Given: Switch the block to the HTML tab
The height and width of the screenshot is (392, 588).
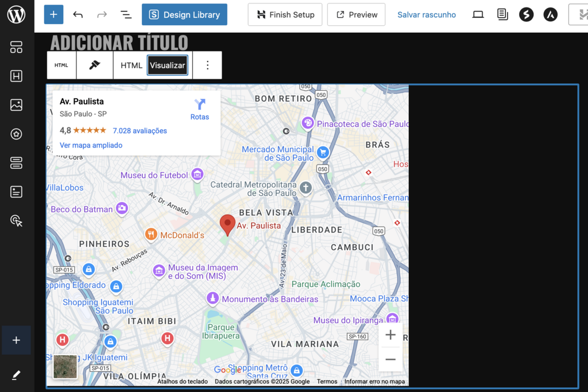Looking at the screenshot, I should 131,65.
